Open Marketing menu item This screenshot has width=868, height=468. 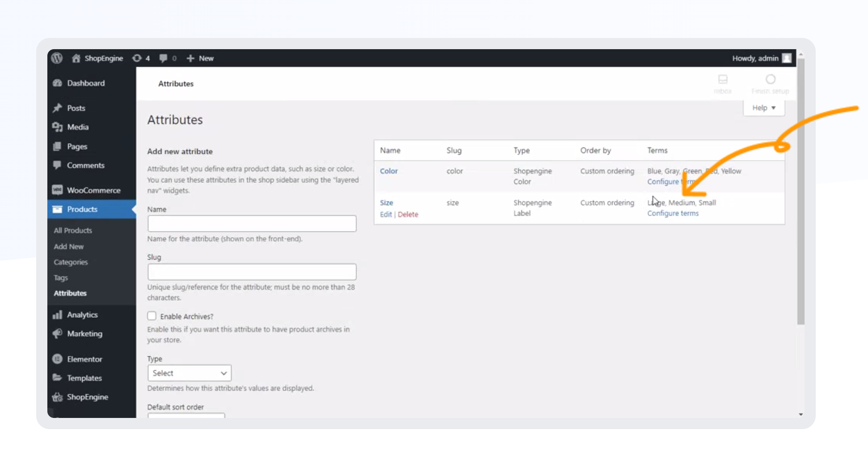click(x=84, y=333)
